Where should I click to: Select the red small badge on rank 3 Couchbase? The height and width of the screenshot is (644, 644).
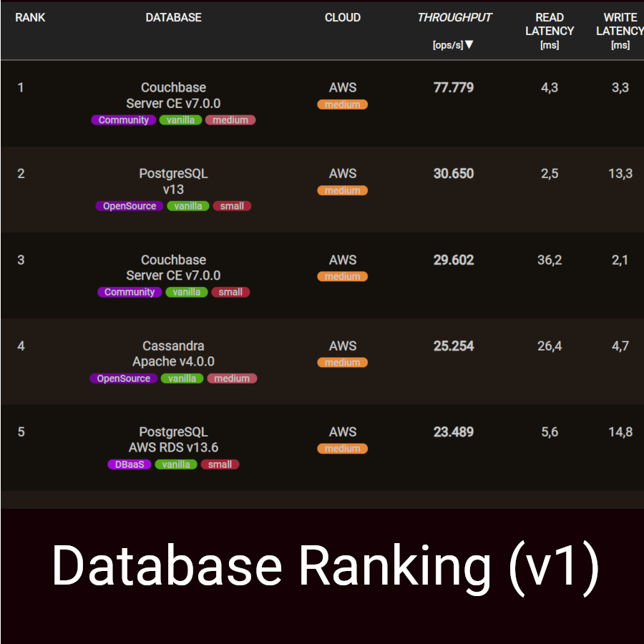coord(230,292)
